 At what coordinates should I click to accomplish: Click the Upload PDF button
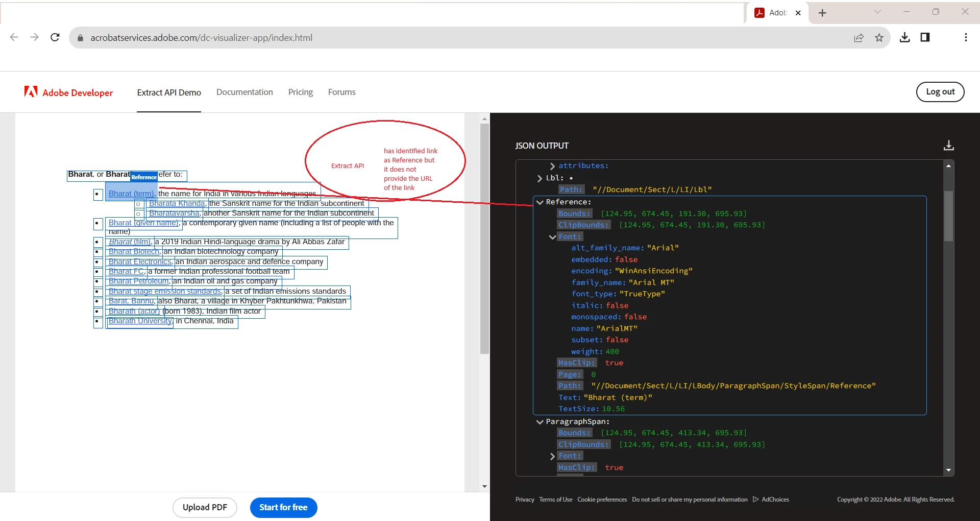[205, 507]
